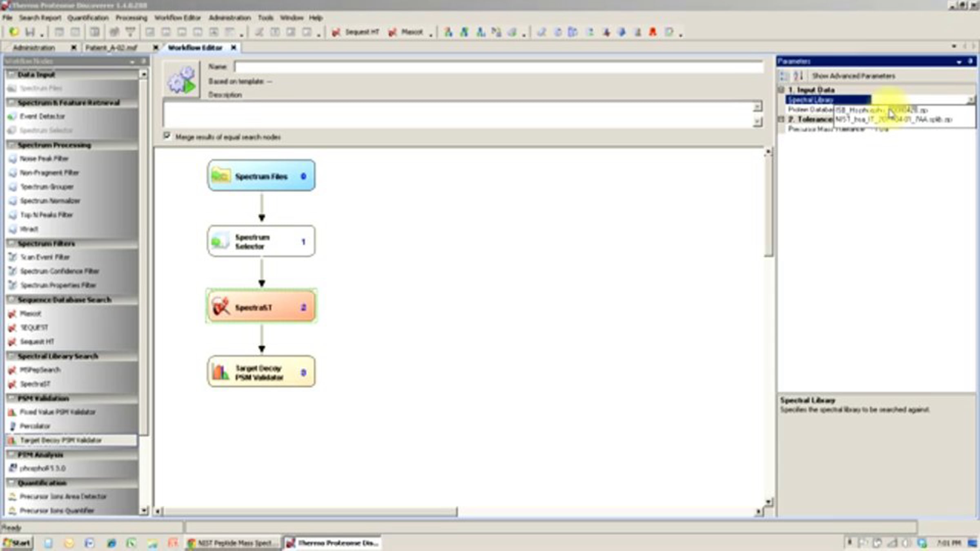Image resolution: width=980 pixels, height=551 pixels.
Task: Open the Workflow Editor menu
Action: click(178, 18)
